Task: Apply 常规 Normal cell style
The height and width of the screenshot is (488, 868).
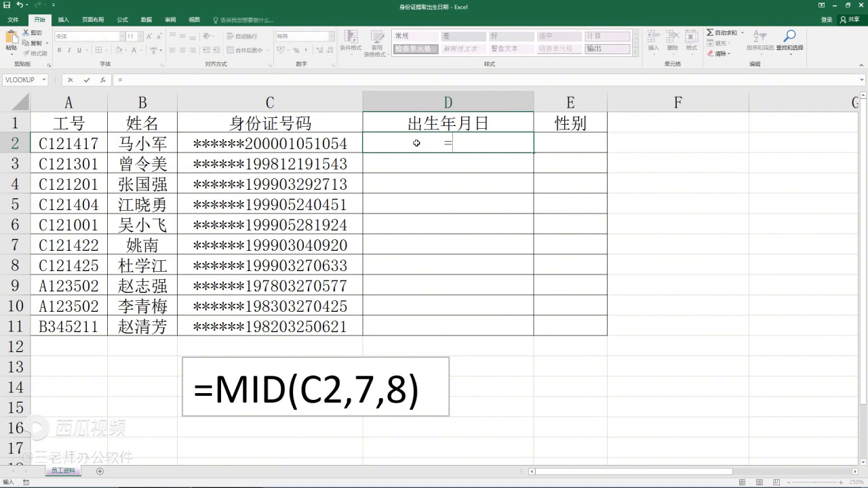Action: point(415,36)
